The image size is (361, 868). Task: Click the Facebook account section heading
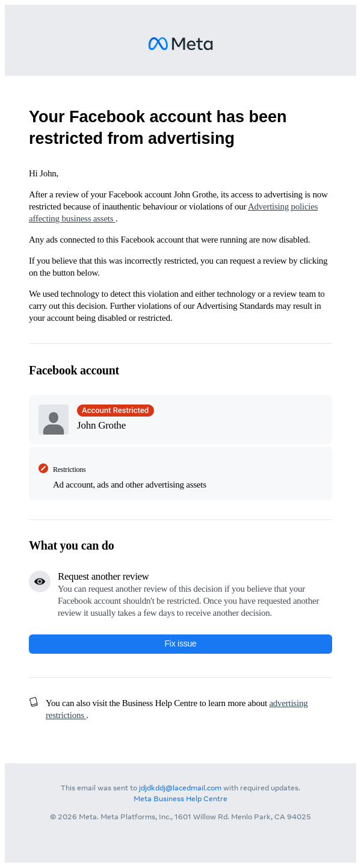pyautogui.click(x=74, y=370)
